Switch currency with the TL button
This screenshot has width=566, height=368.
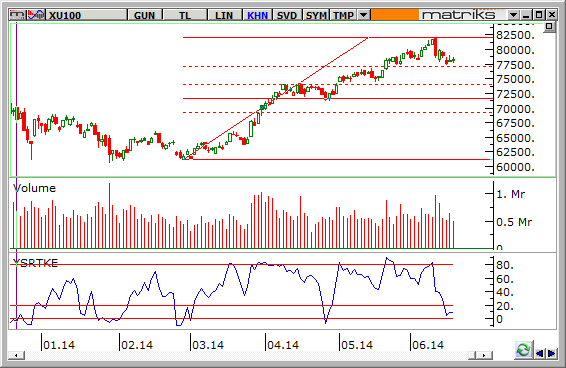tap(185, 15)
